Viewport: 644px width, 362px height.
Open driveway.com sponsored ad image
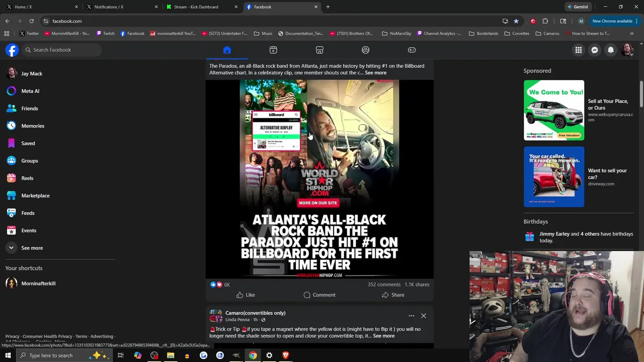tap(554, 177)
